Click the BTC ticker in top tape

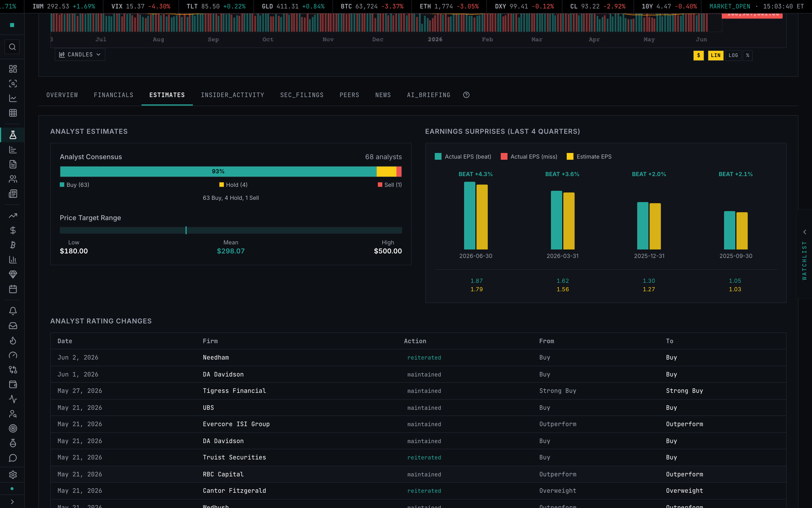coord(372,6)
